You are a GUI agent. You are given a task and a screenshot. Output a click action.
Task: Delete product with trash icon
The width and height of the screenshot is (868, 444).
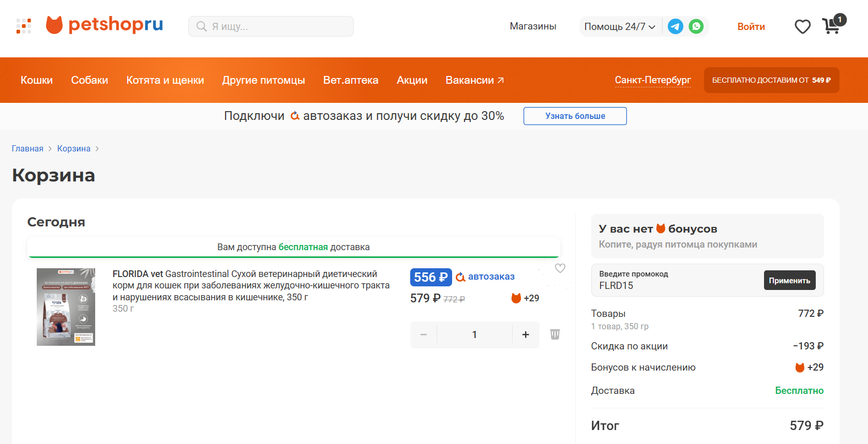[x=555, y=334]
